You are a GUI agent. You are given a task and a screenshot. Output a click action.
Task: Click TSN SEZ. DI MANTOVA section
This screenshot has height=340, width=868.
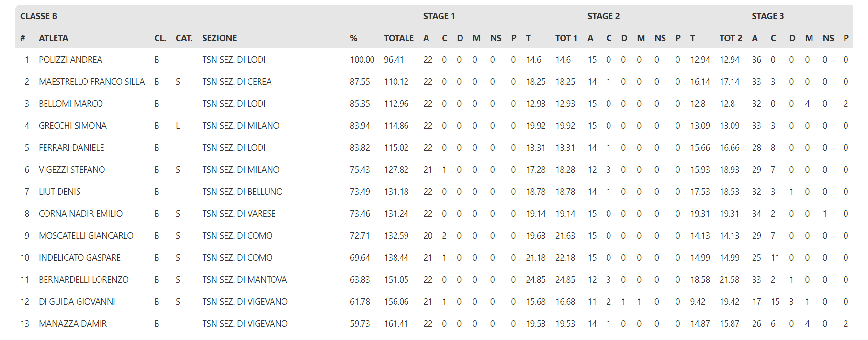[x=245, y=280]
